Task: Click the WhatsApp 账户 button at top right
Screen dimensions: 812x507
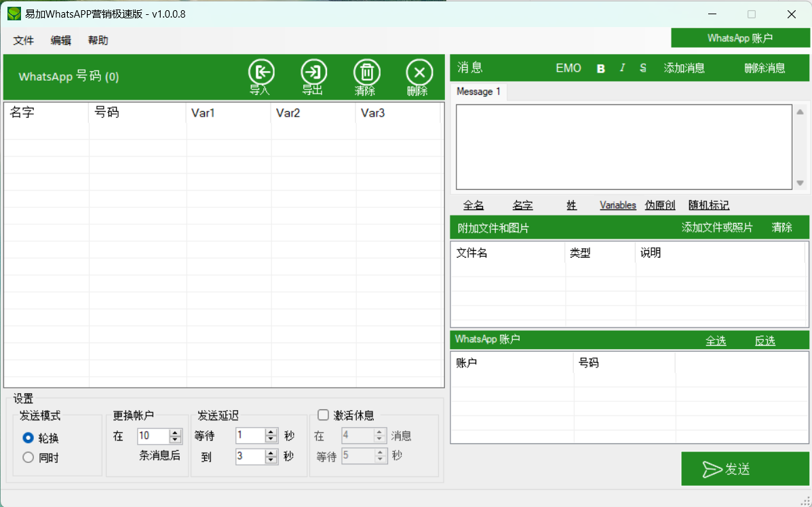Action: [x=740, y=38]
